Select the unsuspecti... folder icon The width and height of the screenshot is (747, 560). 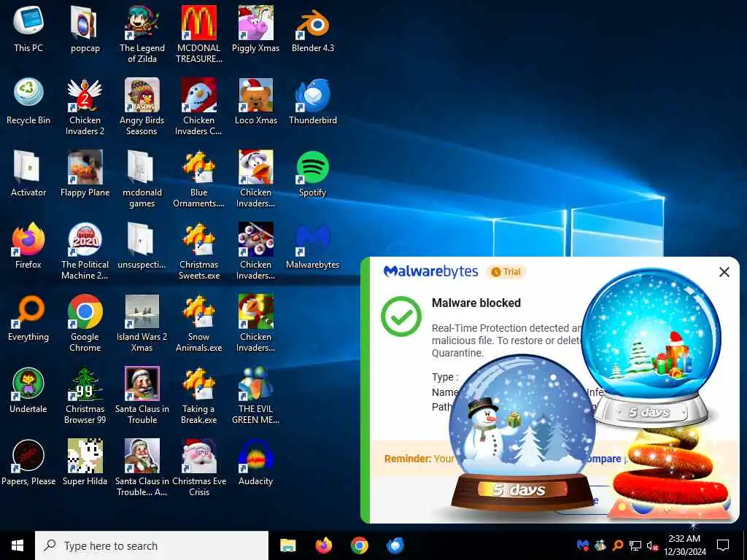(142, 245)
